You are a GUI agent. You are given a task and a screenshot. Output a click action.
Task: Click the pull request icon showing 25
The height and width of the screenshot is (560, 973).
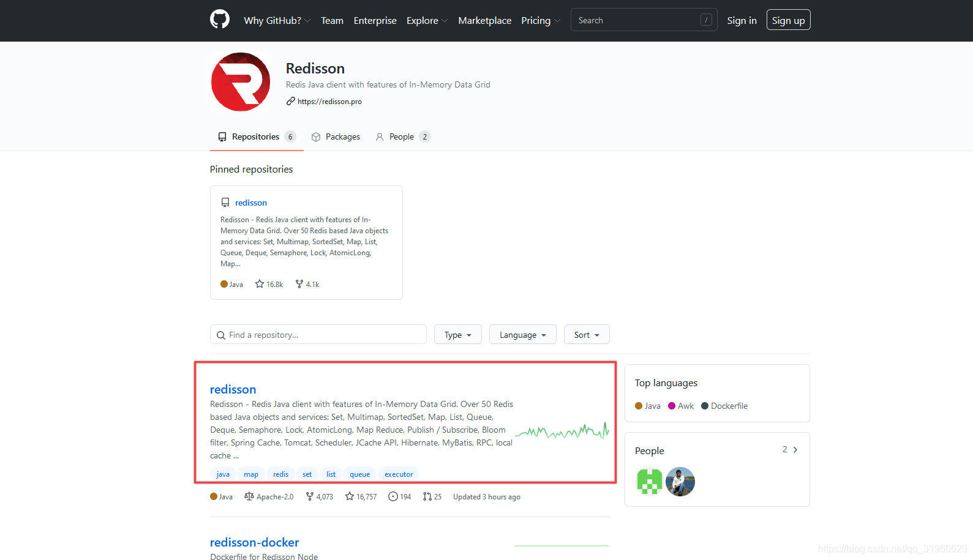[427, 496]
